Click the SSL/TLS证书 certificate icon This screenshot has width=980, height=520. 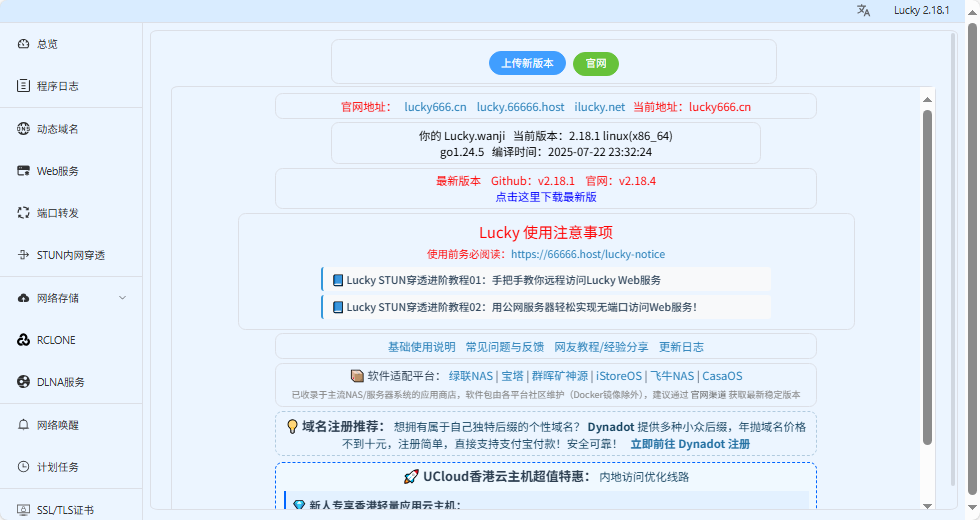click(23, 510)
